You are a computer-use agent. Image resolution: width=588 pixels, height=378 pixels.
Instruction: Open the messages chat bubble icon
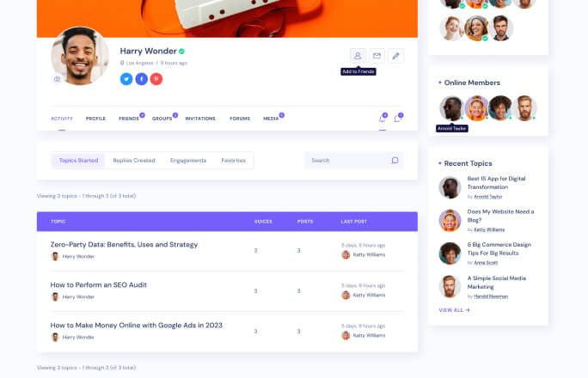(x=397, y=119)
